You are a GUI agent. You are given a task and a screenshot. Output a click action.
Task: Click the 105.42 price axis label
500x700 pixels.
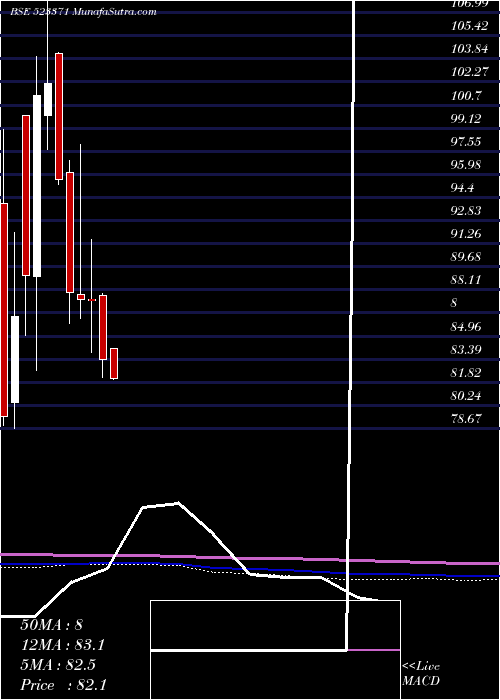click(x=470, y=26)
